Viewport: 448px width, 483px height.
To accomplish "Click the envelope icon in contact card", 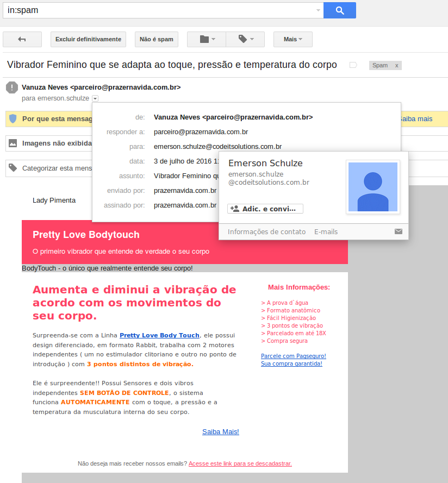I will coord(399,231).
